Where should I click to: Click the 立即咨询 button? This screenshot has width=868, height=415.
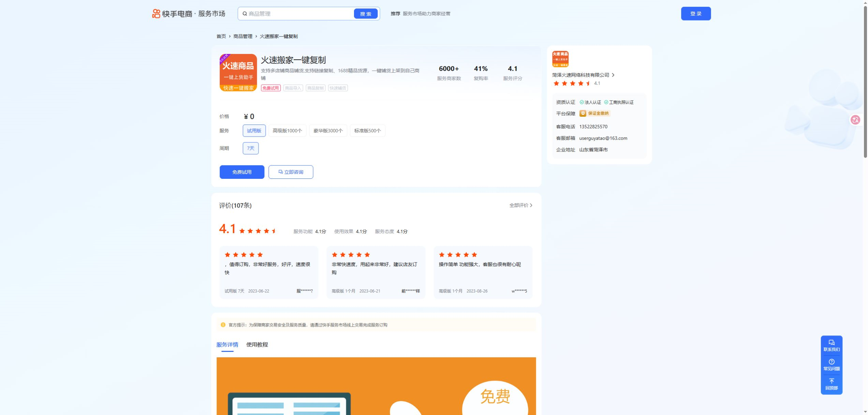(x=290, y=172)
